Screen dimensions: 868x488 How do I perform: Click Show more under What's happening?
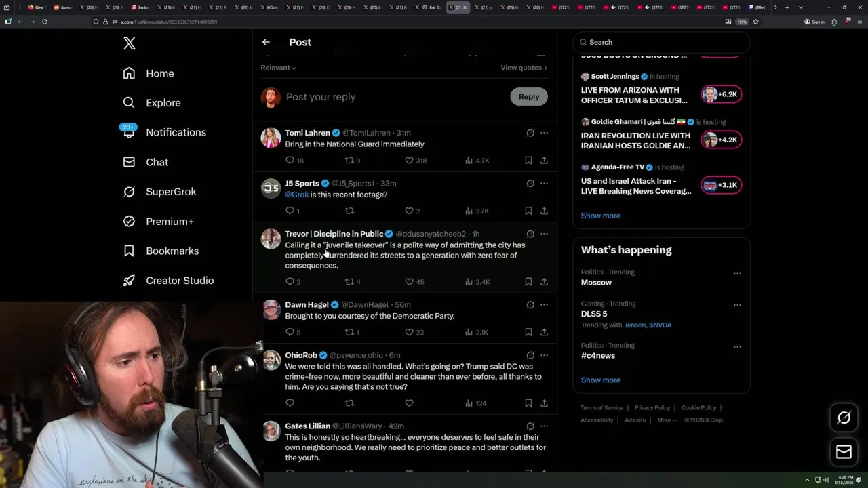(x=601, y=380)
